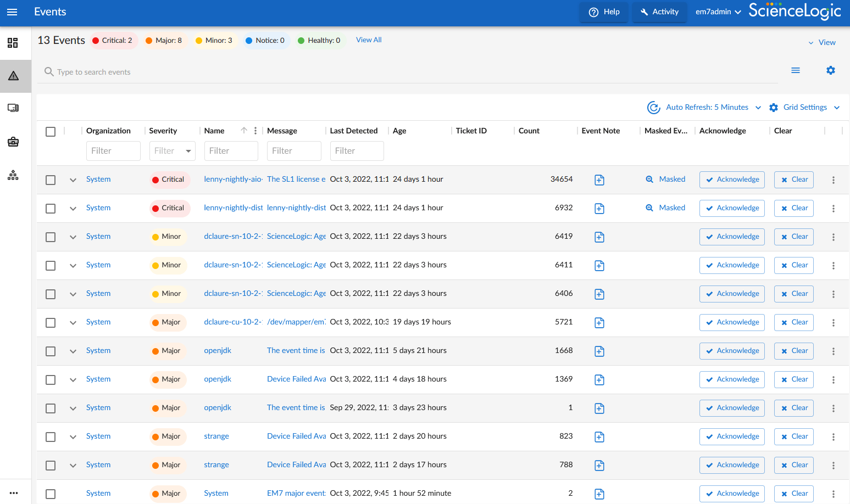Open the Severity filter dropdown
850x504 pixels.
tap(173, 151)
